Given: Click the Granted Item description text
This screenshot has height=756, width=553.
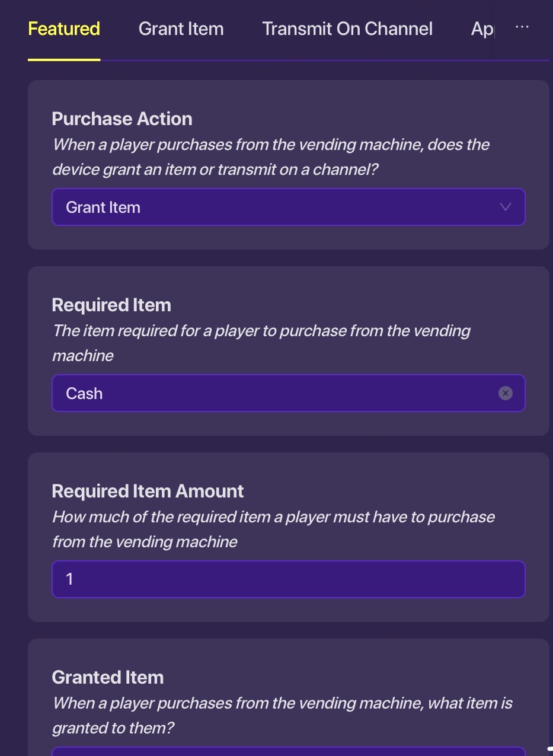Looking at the screenshot, I should (282, 715).
